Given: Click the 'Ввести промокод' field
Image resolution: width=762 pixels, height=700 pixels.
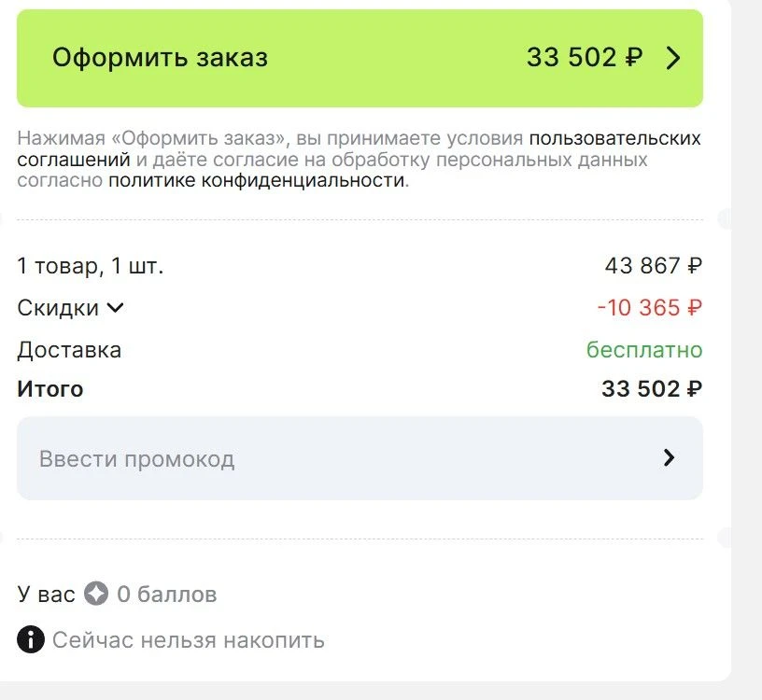Looking at the screenshot, I should [x=360, y=458].
